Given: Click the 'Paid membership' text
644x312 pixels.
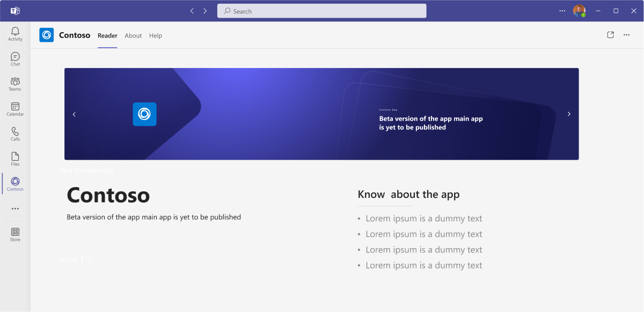Looking at the screenshot, I should [x=86, y=170].
